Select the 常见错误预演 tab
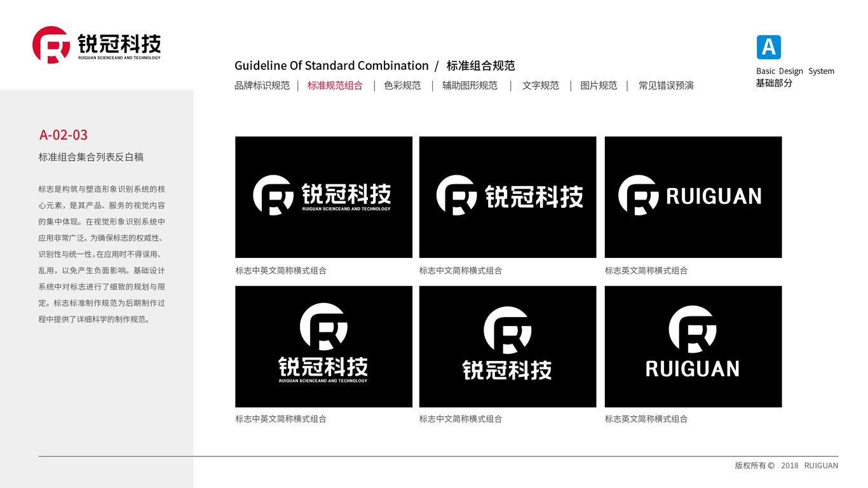Screen dimensions: 868x488 [x=666, y=85]
